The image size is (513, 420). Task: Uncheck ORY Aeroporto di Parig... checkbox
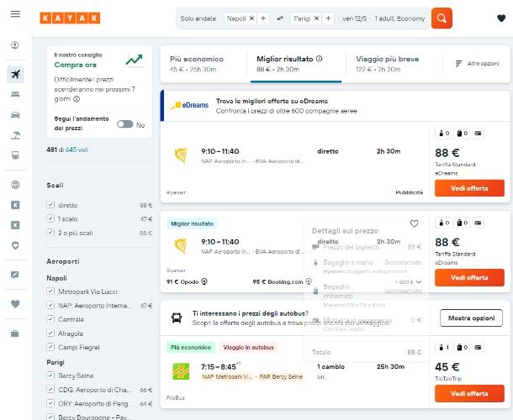[x=50, y=403]
